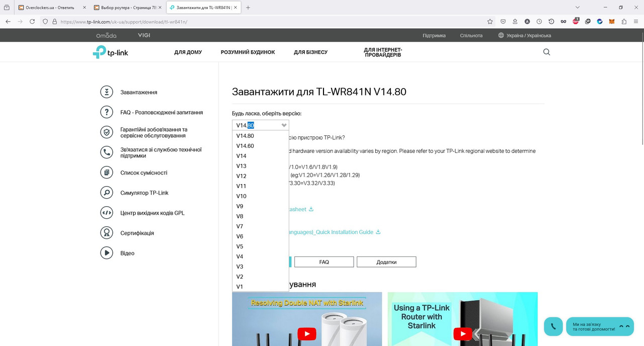Open the Спільнота link in top bar
This screenshot has height=346, width=644.
[471, 36]
